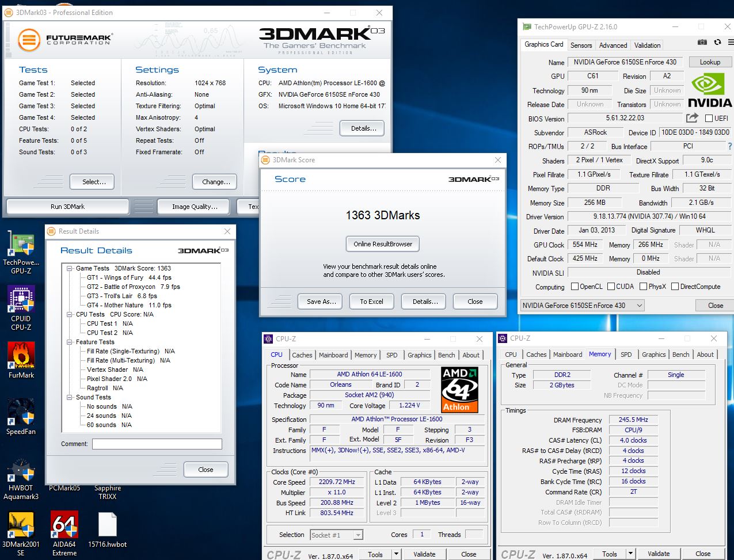734x560 pixels.
Task: Open the CPUID CPU-Z desktop shortcut
Action: coord(21,308)
